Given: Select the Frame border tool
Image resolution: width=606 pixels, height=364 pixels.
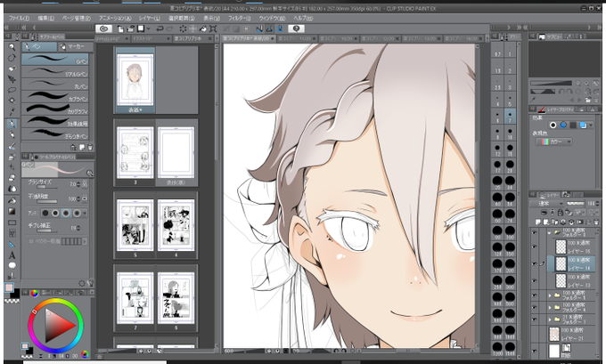Looking at the screenshot, I should [x=12, y=233].
